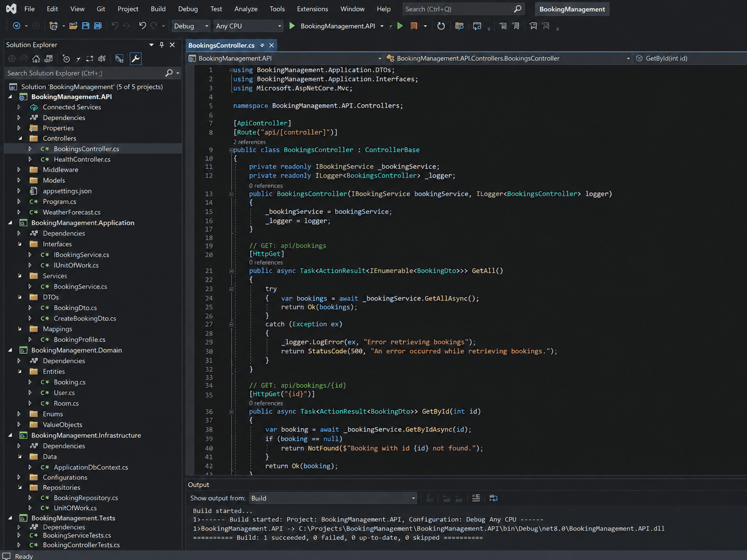The image size is (747, 560).
Task: Open the Debug configuration dropdown
Action: click(191, 26)
